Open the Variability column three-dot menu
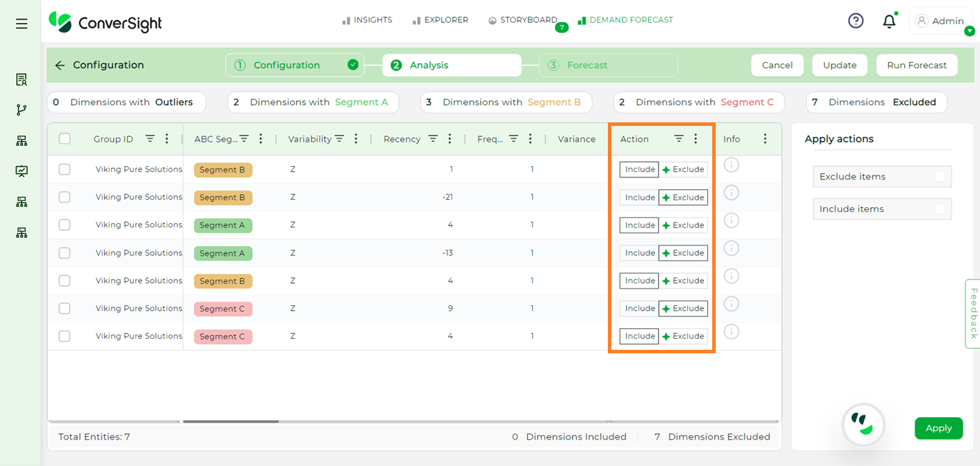980x466 pixels. tap(356, 139)
